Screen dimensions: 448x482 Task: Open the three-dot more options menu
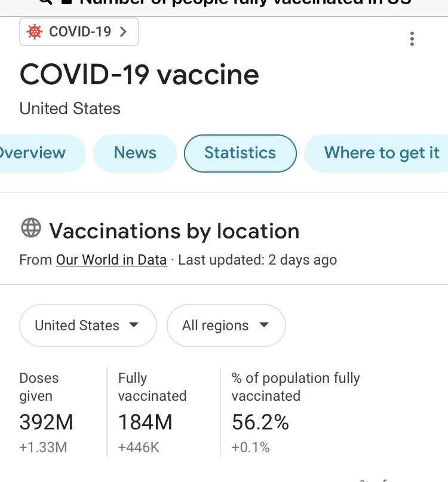coord(412,39)
